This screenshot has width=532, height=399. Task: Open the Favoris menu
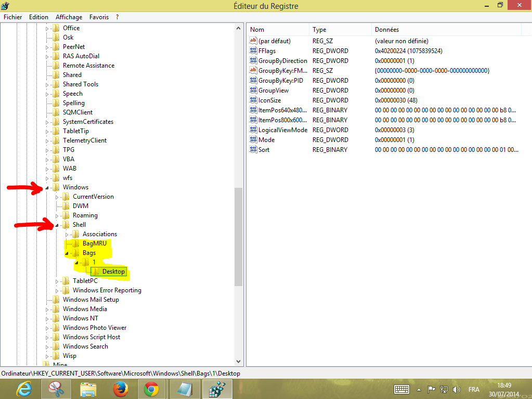point(99,17)
